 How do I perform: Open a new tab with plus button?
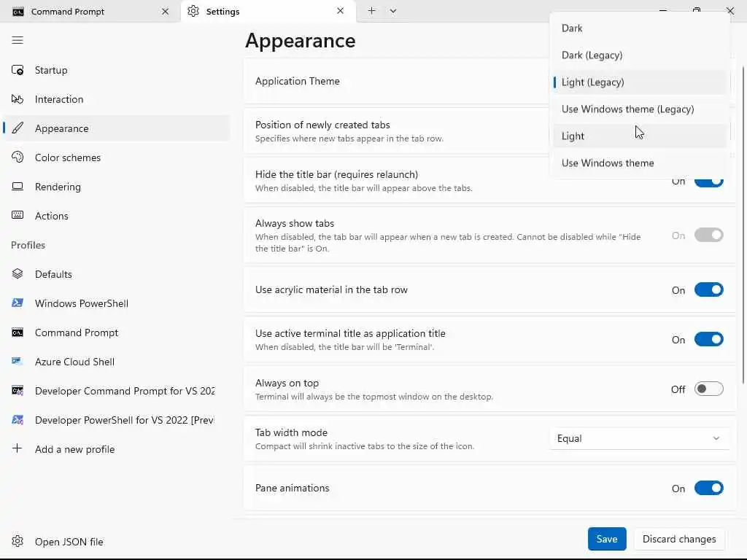tap(371, 10)
